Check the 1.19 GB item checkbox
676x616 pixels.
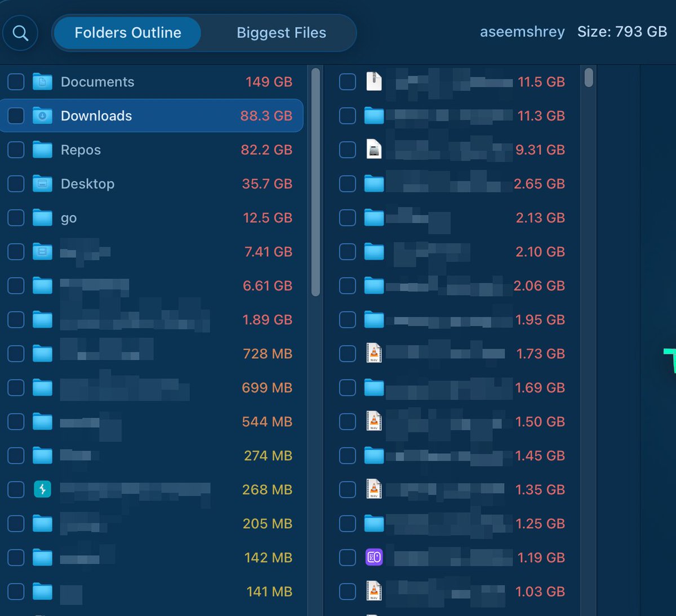pos(348,557)
